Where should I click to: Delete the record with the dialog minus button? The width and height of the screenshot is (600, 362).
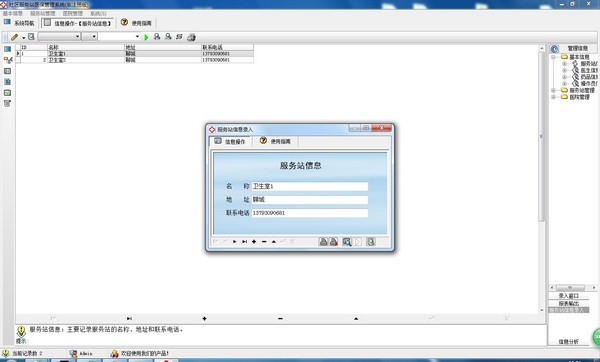pos(264,242)
